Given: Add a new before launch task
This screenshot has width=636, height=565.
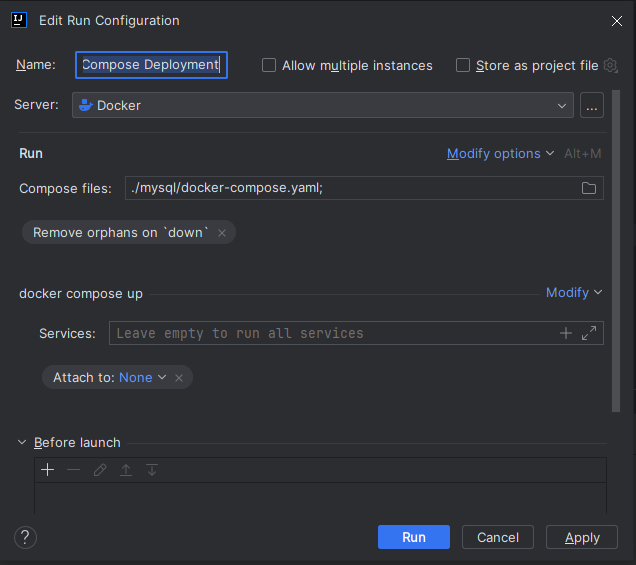Looking at the screenshot, I should pos(47,470).
